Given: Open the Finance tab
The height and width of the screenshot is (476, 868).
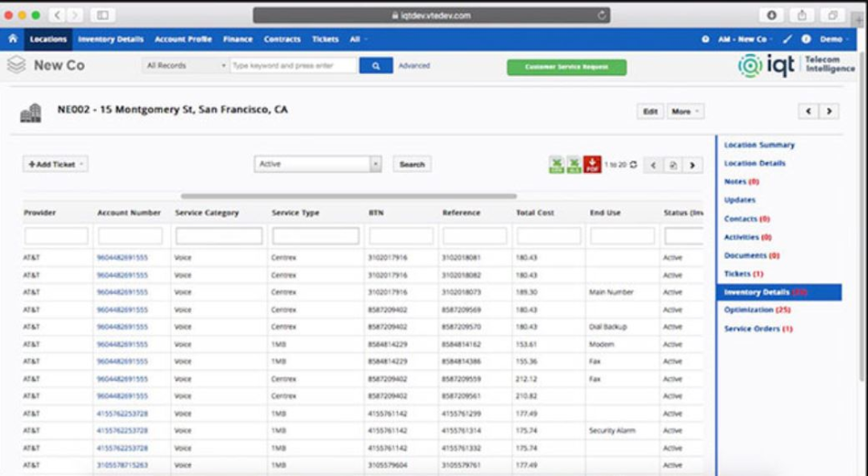Looking at the screenshot, I should [x=238, y=39].
